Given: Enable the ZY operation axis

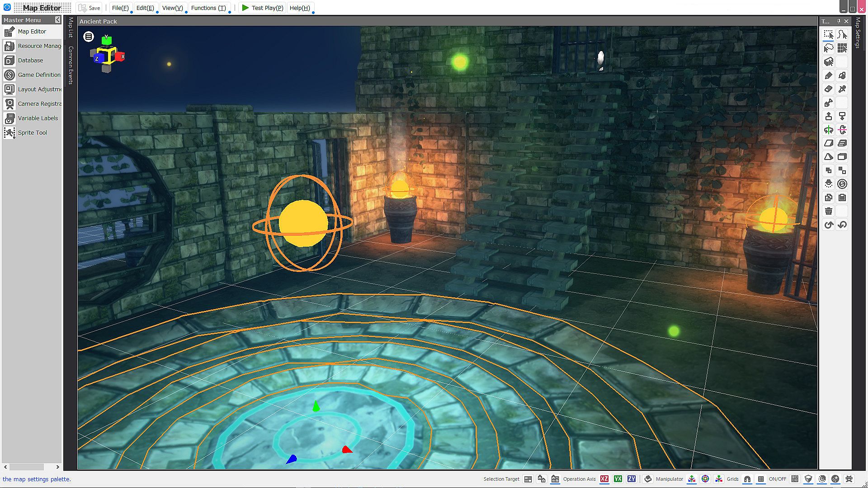Looking at the screenshot, I should click(632, 479).
